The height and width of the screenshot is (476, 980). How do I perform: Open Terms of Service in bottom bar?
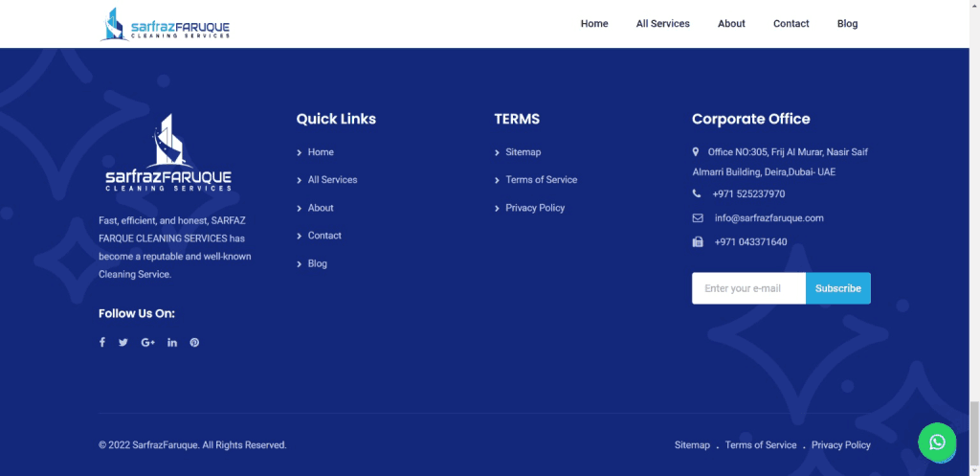pyautogui.click(x=760, y=445)
